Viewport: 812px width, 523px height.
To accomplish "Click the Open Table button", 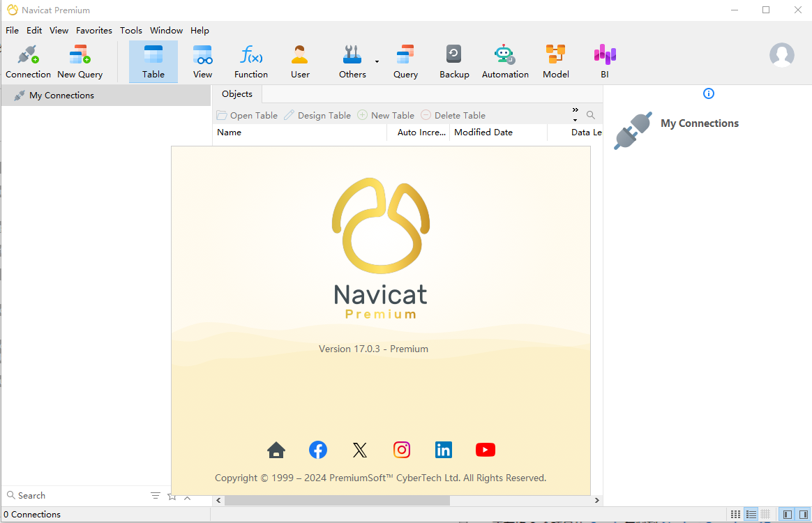I will [x=247, y=116].
